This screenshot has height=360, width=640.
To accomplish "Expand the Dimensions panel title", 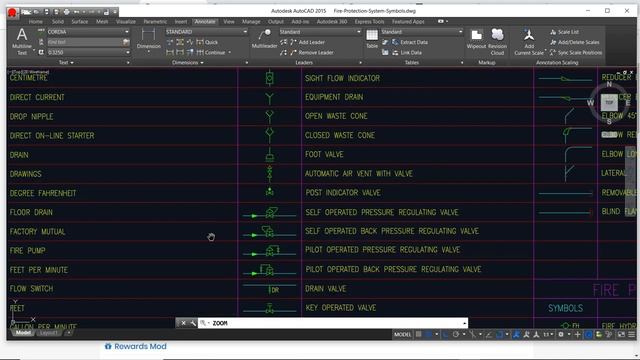I will tap(187, 62).
